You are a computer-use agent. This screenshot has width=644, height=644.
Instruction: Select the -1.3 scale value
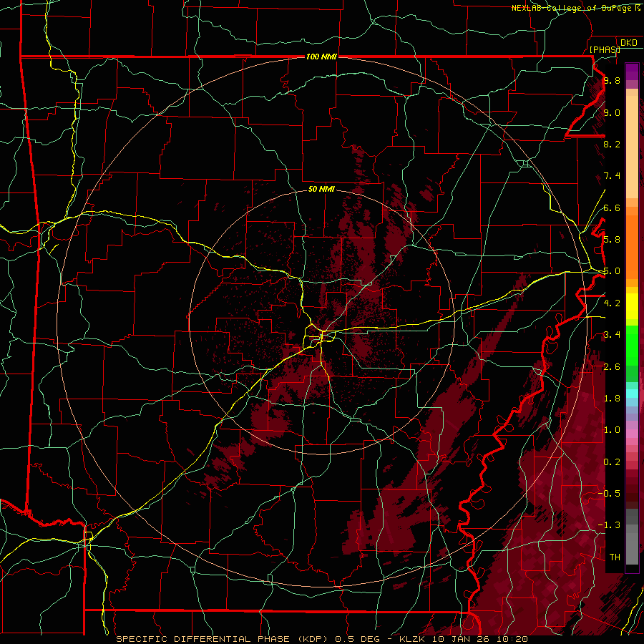(609, 525)
